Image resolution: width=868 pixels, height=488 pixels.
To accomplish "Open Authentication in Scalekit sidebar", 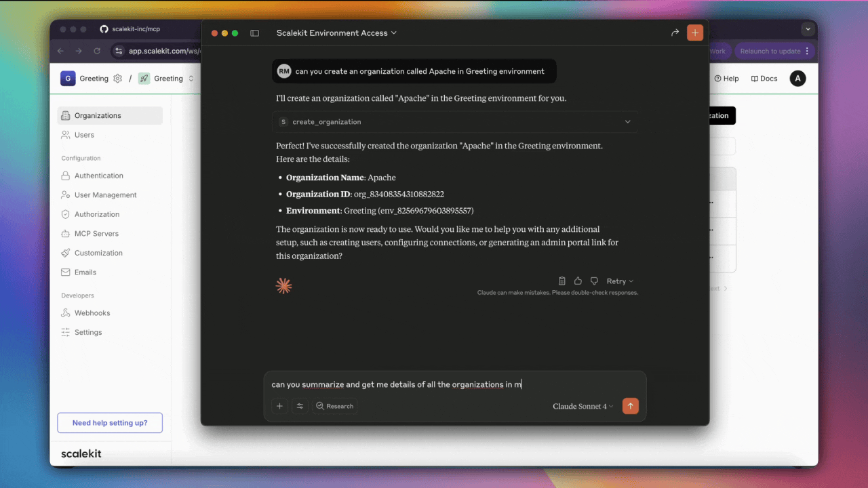I will 110,176.
